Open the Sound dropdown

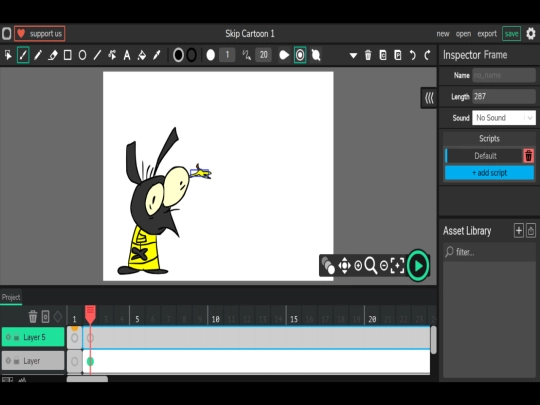click(504, 118)
